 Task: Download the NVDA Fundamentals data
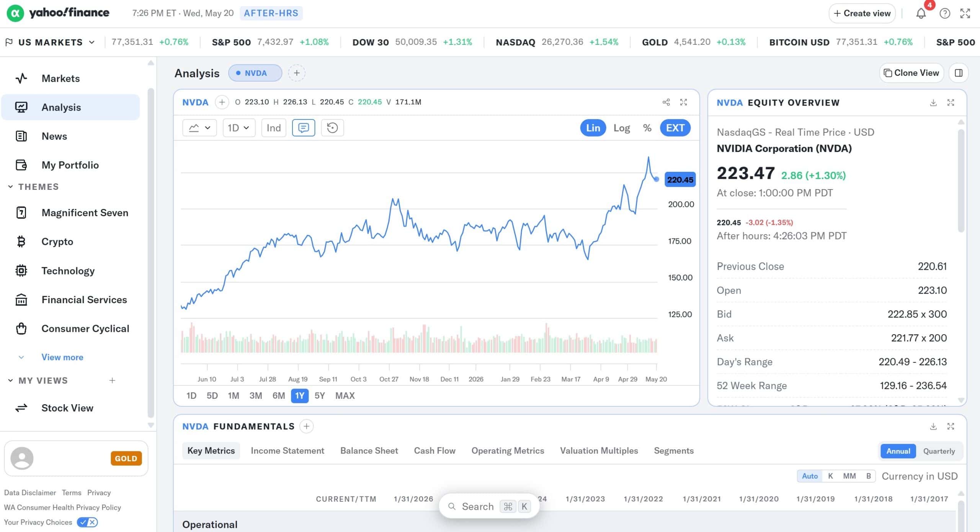point(933,426)
